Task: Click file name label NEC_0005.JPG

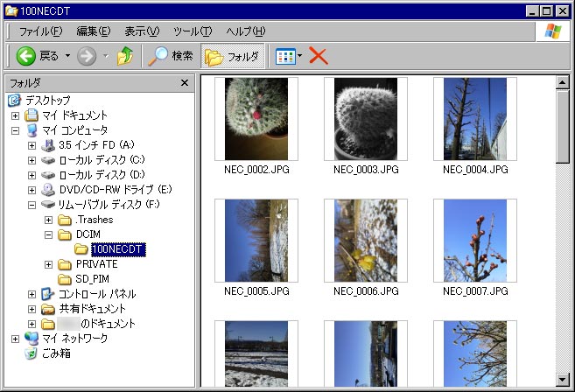Action: tap(256, 291)
